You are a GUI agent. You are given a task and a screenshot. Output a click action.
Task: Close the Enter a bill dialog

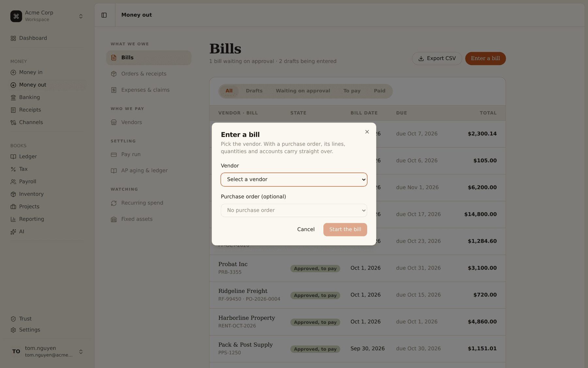coord(367,132)
